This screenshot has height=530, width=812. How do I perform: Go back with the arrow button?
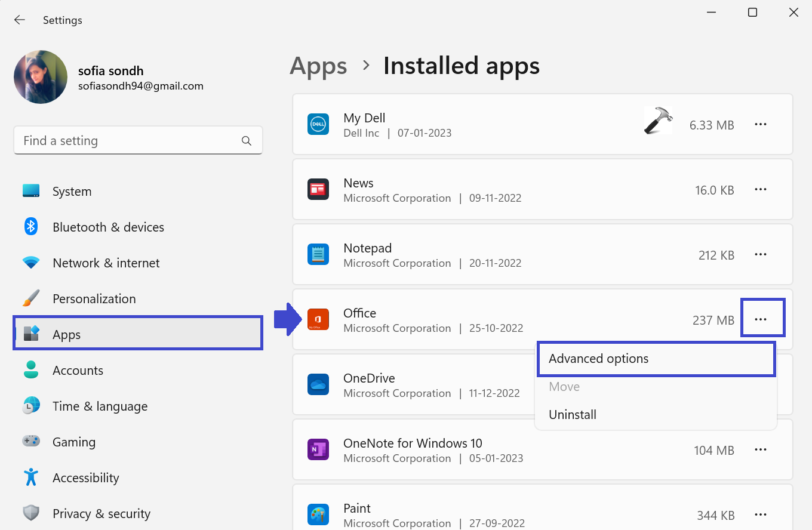tap(20, 20)
